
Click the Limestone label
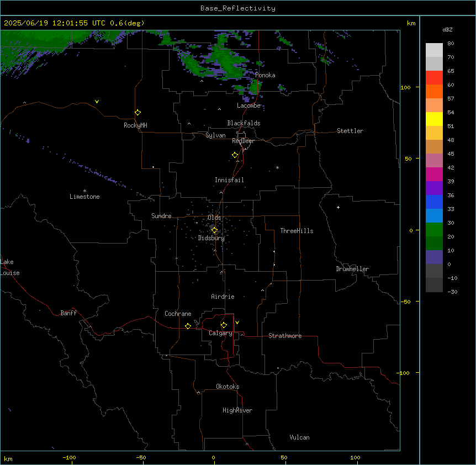pos(84,197)
